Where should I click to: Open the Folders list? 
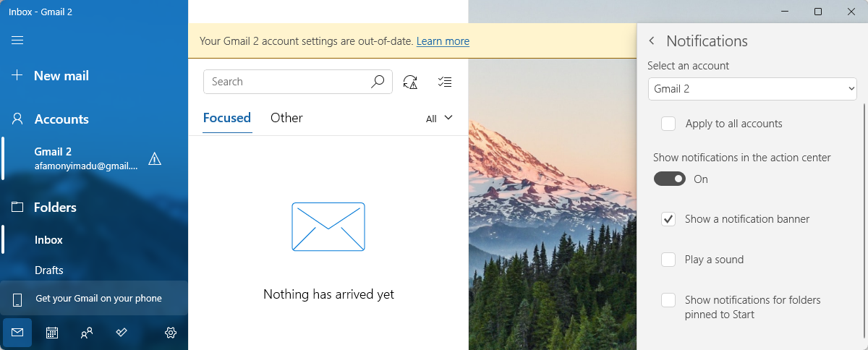pos(94,208)
